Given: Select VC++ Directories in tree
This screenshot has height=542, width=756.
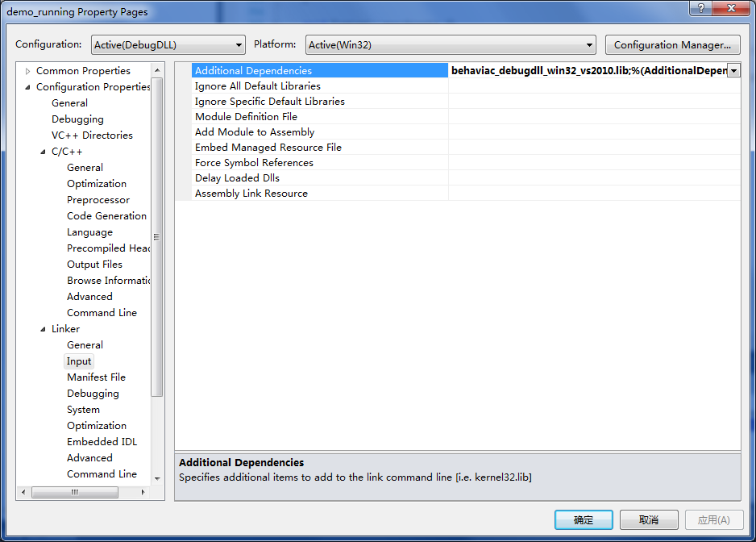Looking at the screenshot, I should click(x=92, y=135).
